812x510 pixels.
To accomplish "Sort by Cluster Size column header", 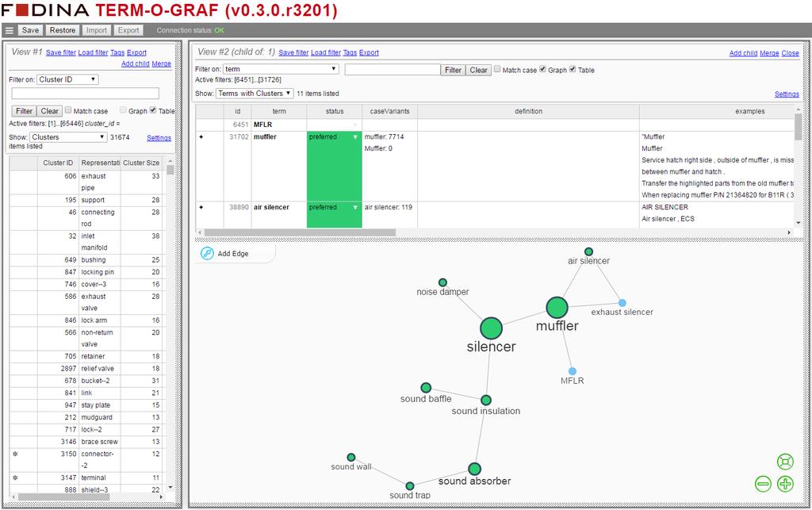I will pos(141,163).
